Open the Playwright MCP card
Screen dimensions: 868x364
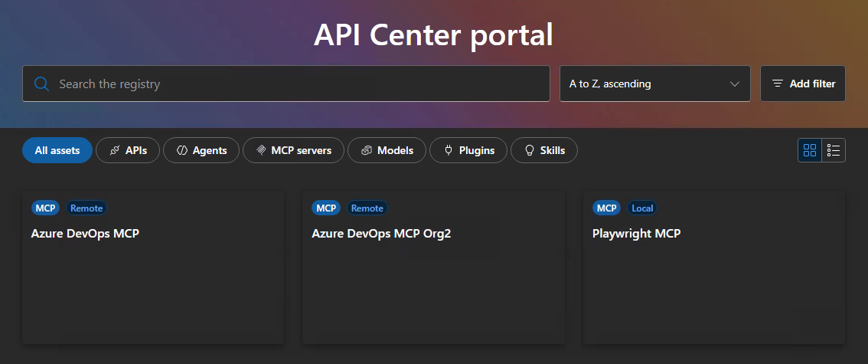pyautogui.click(x=714, y=267)
